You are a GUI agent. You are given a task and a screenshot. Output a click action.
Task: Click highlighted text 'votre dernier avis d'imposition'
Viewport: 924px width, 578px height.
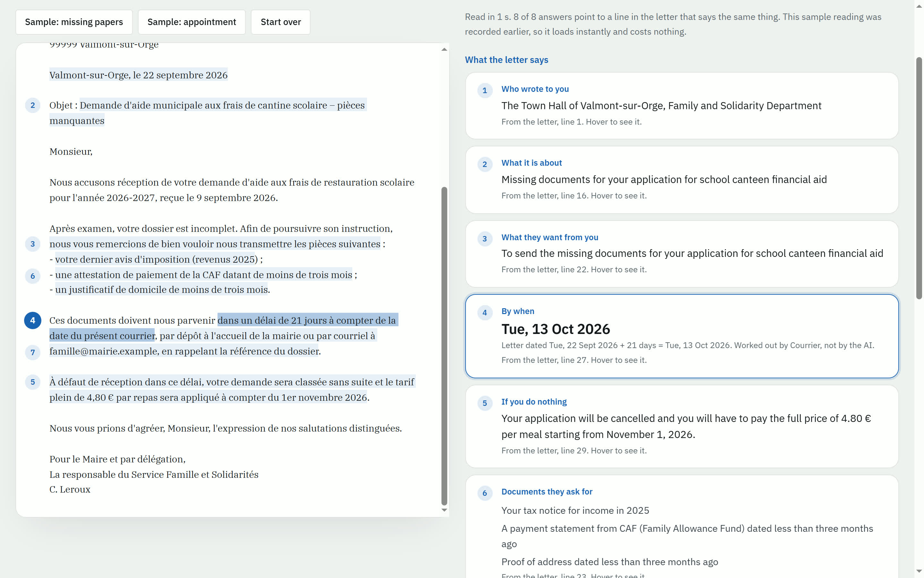pos(122,259)
